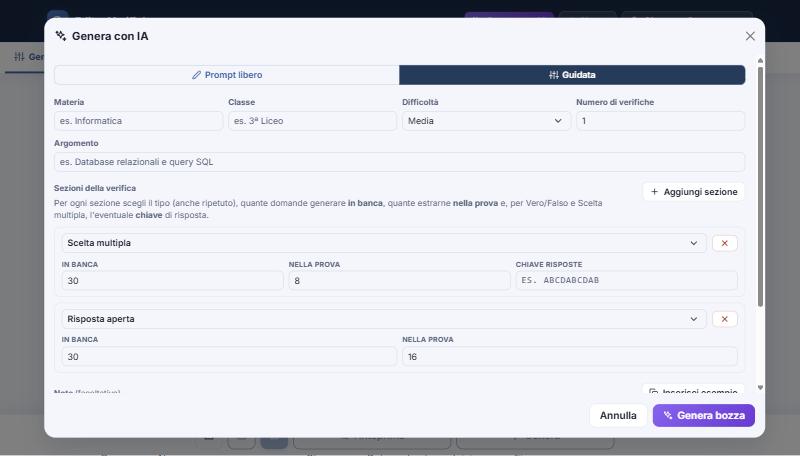
Task: Click the Inserisci esempio button
Action: pyautogui.click(x=693, y=390)
